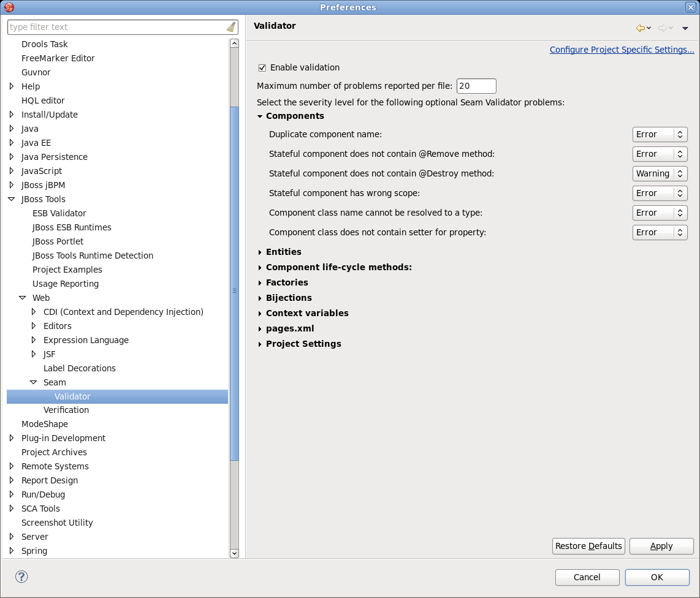
Task: Expand the Factories section
Action: tap(287, 282)
